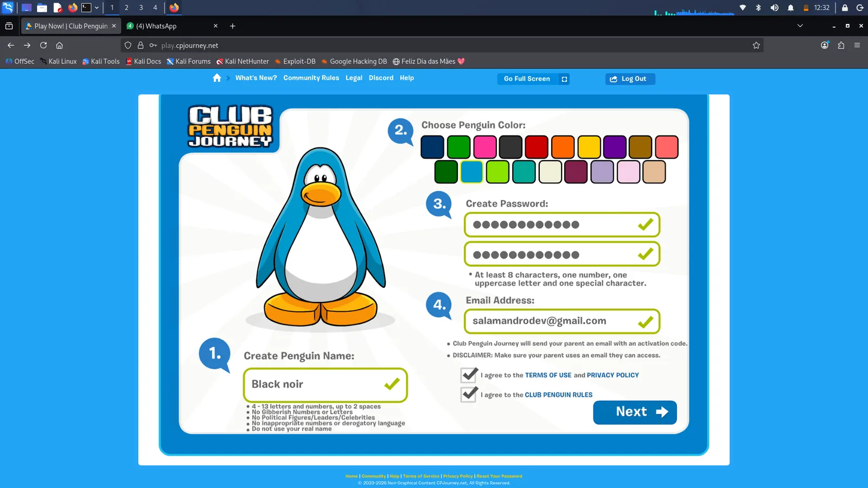
Task: Bookmark this page with the star icon
Action: coord(756,46)
